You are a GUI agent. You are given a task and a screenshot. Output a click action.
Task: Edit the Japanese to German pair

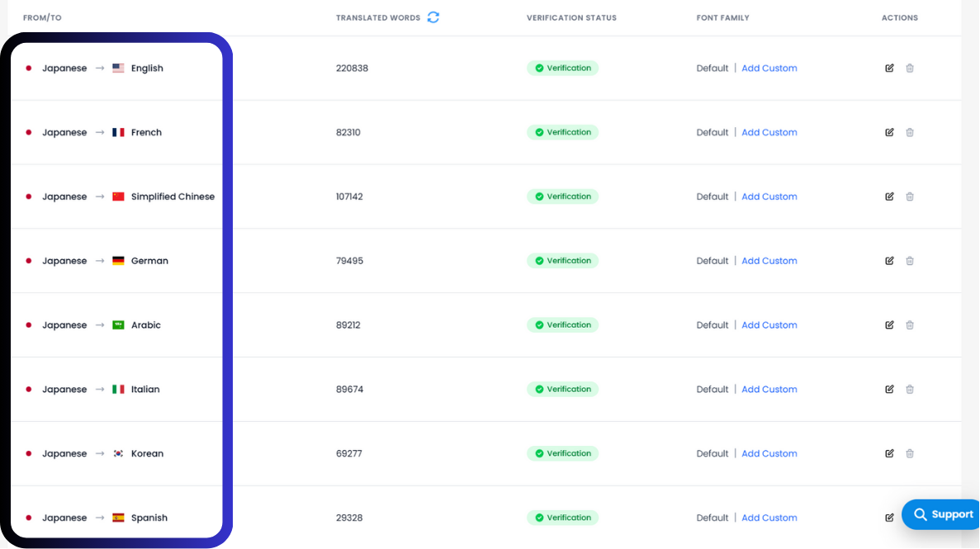pyautogui.click(x=889, y=261)
